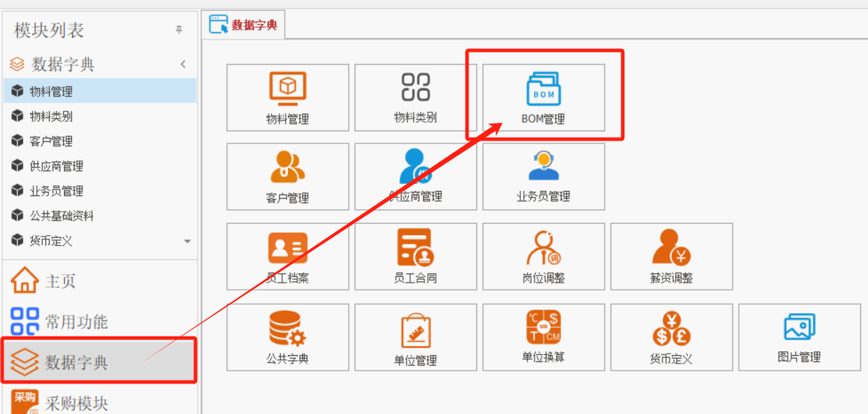The image size is (868, 414).
Task: Select 货币定义 in the sidebar list
Action: click(x=100, y=240)
